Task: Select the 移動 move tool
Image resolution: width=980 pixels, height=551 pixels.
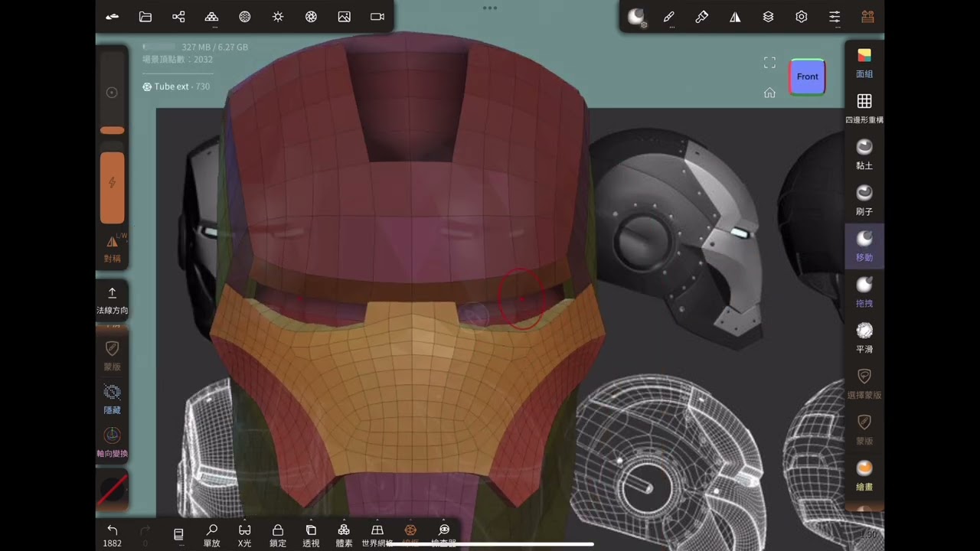Action: [x=864, y=246]
